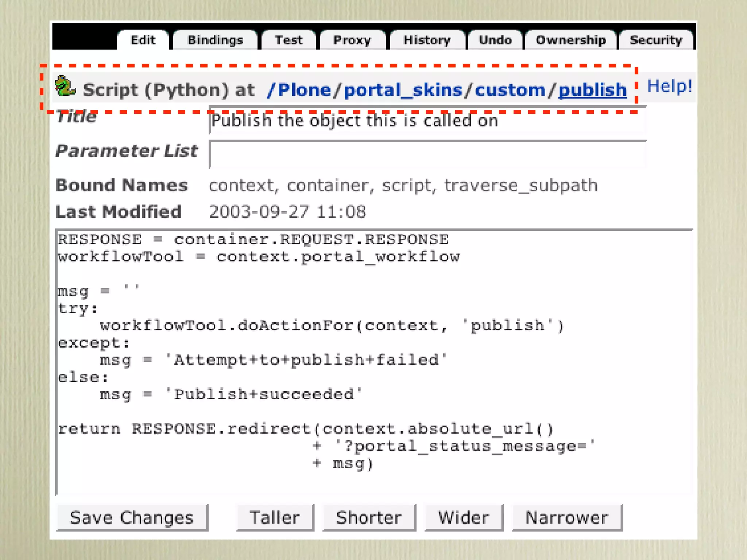The width and height of the screenshot is (747, 560).
Task: Open the Undo tab
Action: tap(495, 40)
